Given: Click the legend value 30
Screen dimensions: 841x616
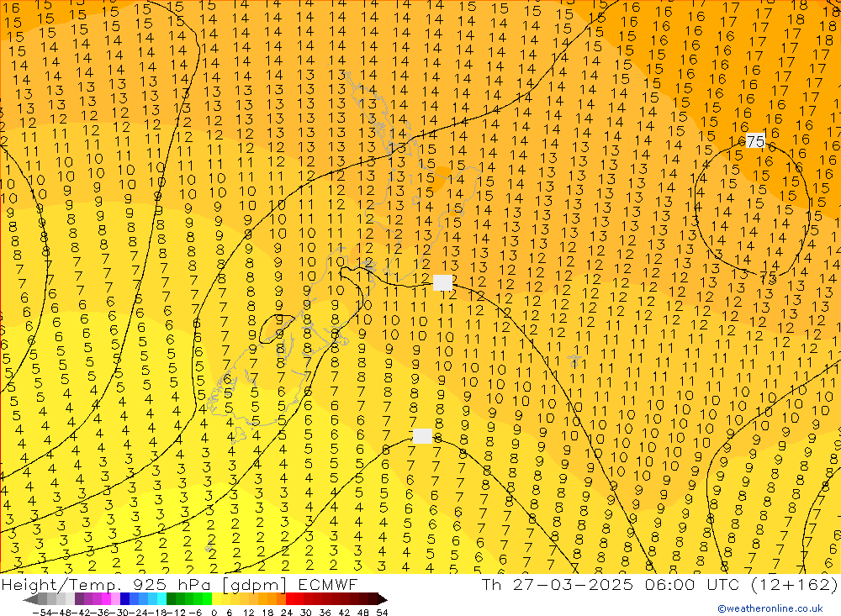Looking at the screenshot, I should tap(306, 613).
